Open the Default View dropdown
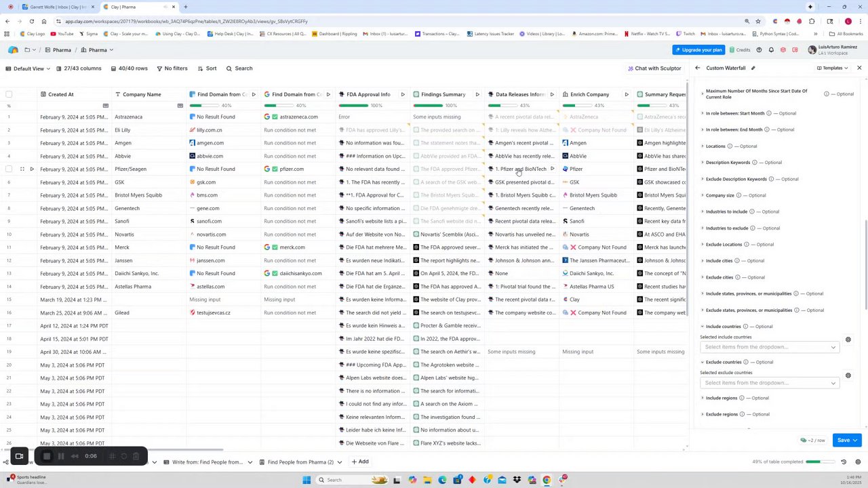 pyautogui.click(x=27, y=68)
